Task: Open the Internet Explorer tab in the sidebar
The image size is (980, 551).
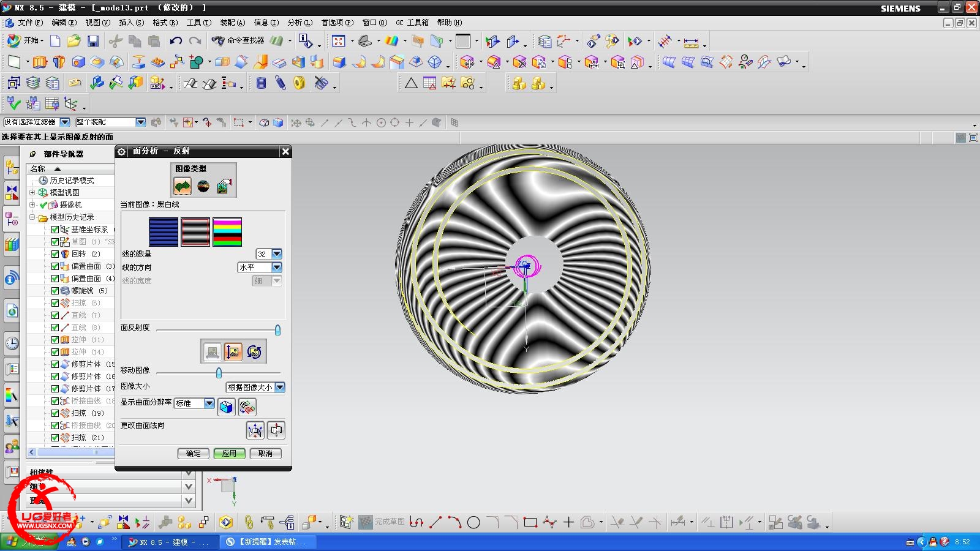Action: pos(12,311)
